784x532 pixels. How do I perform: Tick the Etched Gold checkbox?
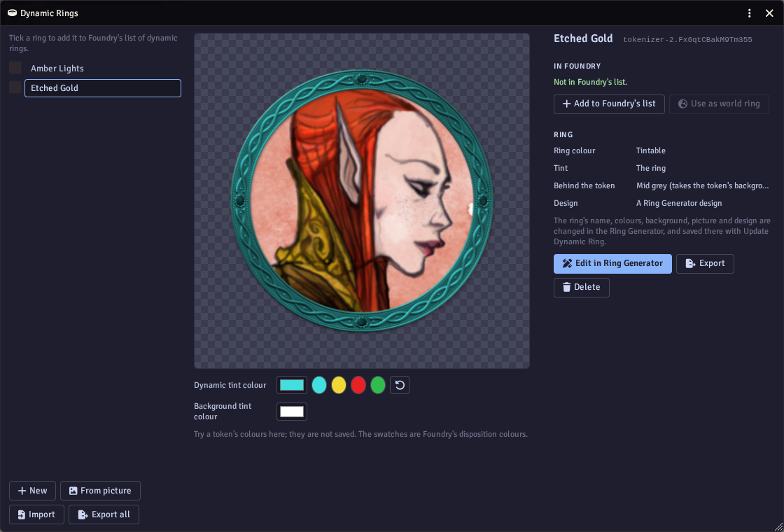[15, 87]
